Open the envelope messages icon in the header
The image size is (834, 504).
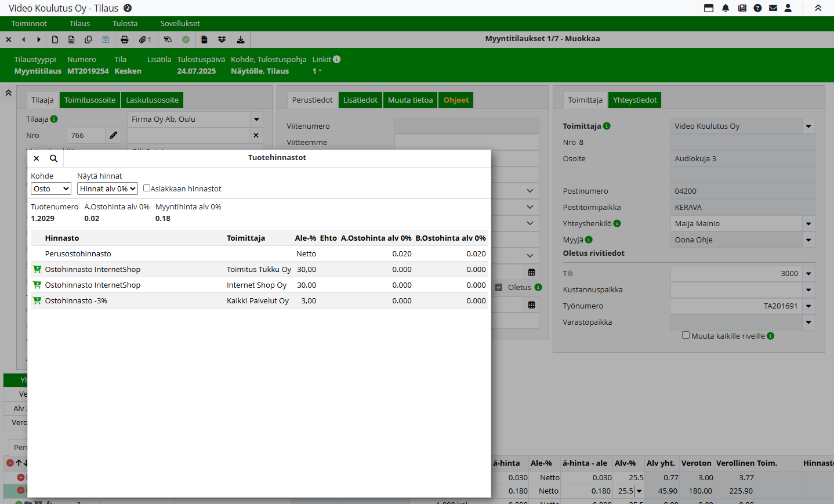point(773,8)
